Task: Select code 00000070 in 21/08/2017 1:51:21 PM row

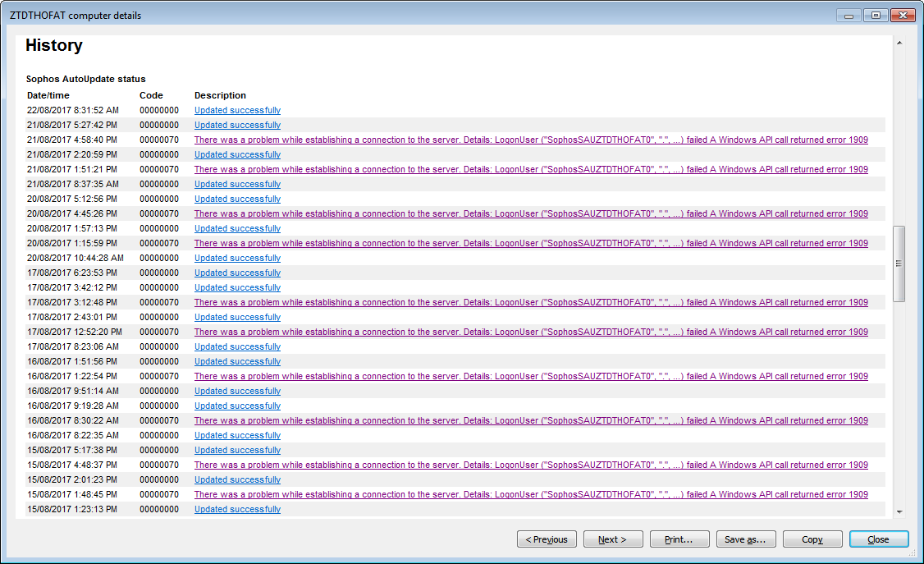Action: pos(159,169)
